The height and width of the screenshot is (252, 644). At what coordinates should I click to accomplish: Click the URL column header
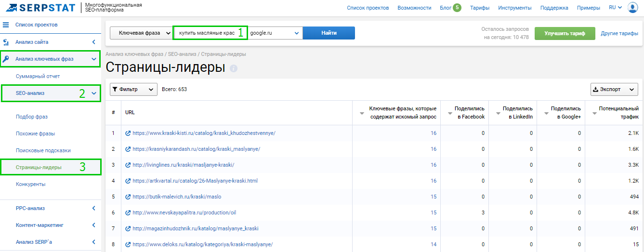pos(130,112)
